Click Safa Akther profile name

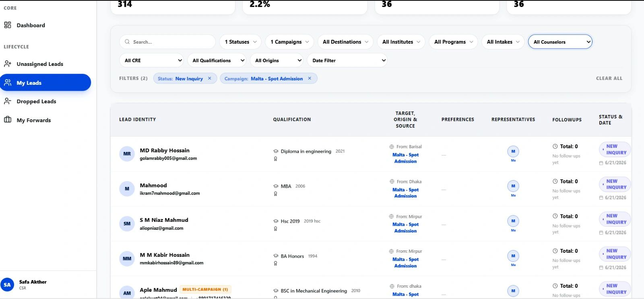[x=33, y=282]
